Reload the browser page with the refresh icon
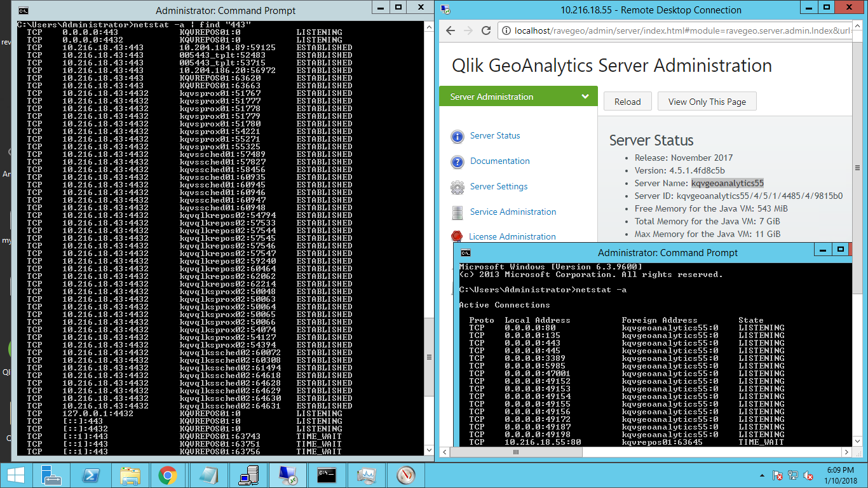This screenshot has height=488, width=868. 486,30
